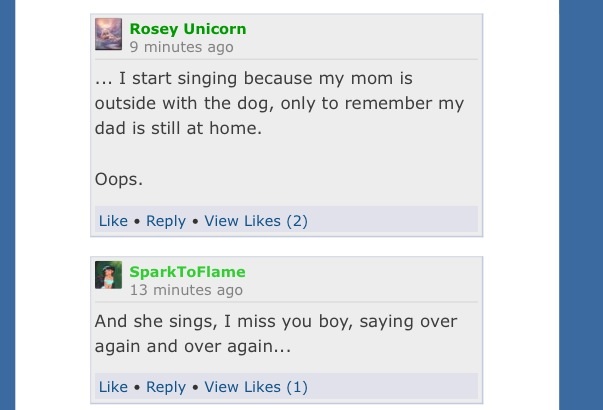This screenshot has height=410, width=603.
Task: Click the white gap between the two comments
Action: tap(287, 247)
